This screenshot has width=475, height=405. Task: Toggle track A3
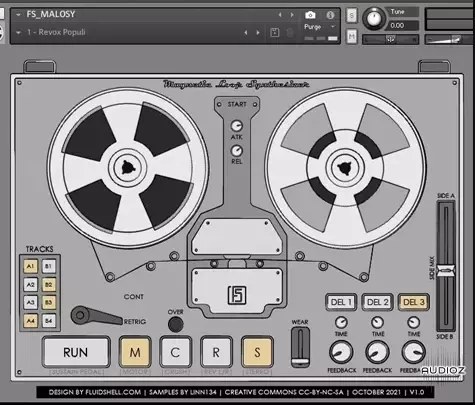(x=30, y=302)
